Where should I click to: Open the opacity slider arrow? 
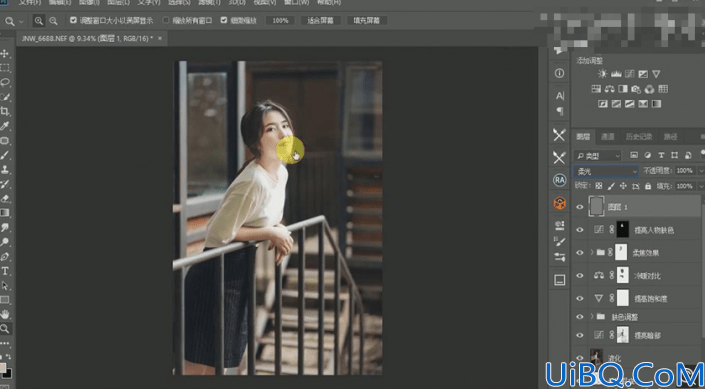[700, 171]
